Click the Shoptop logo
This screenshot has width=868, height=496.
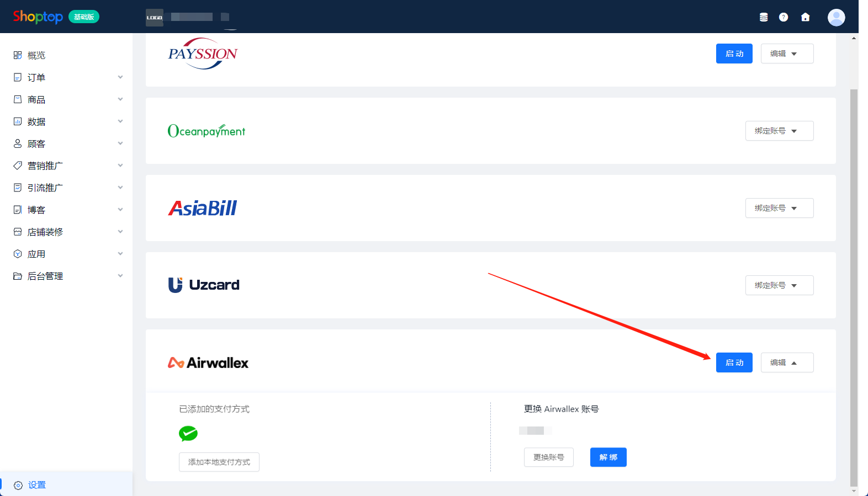tap(38, 17)
